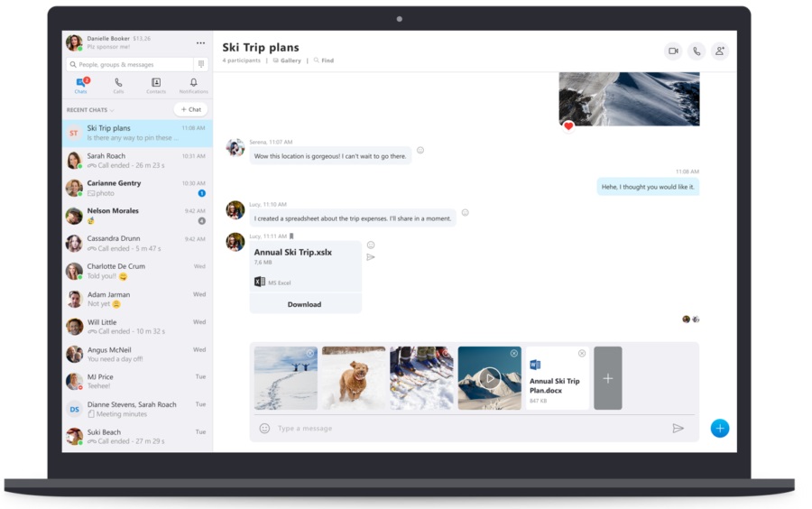
Task: Download the Annual Ski Trip spreadsheet
Action: click(304, 304)
